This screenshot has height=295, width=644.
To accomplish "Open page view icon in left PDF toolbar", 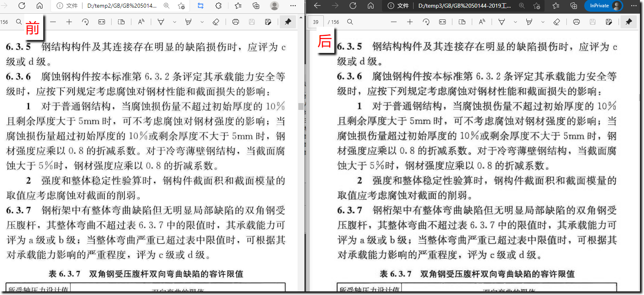I will [121, 22].
